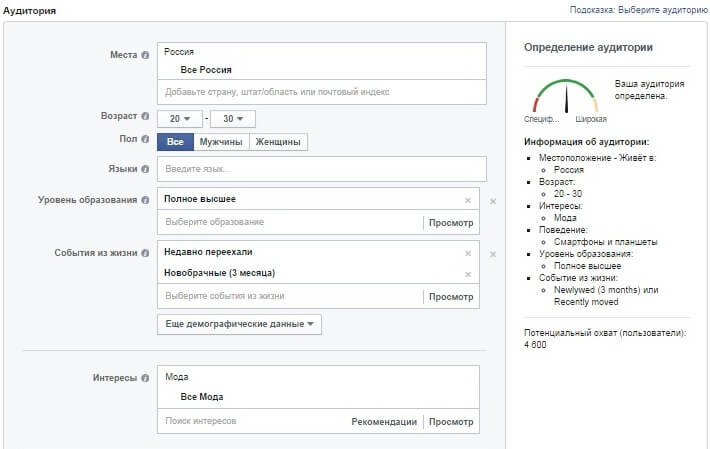Click info icon beside Уровень образования
The height and width of the screenshot is (449, 710).
[146, 200]
